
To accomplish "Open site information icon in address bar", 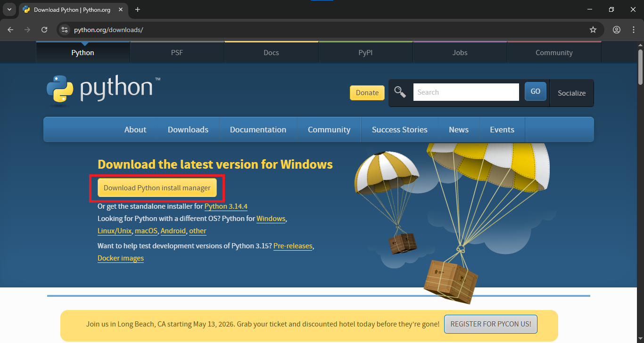I will click(65, 30).
